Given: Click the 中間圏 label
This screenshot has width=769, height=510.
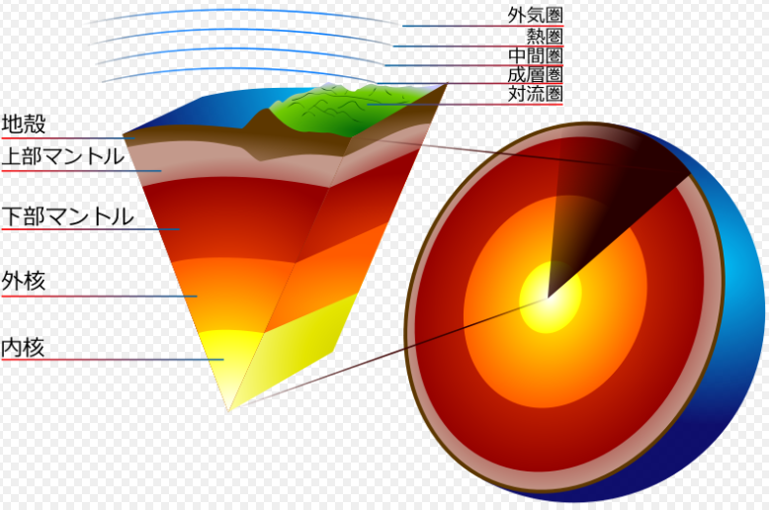Looking at the screenshot, I should point(535,55).
